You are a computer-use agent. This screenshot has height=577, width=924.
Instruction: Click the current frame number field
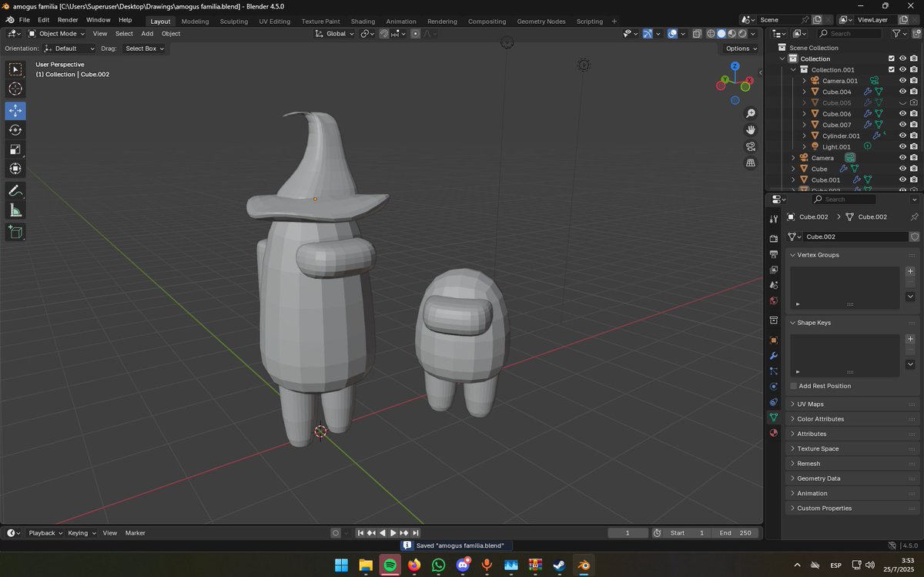point(627,533)
